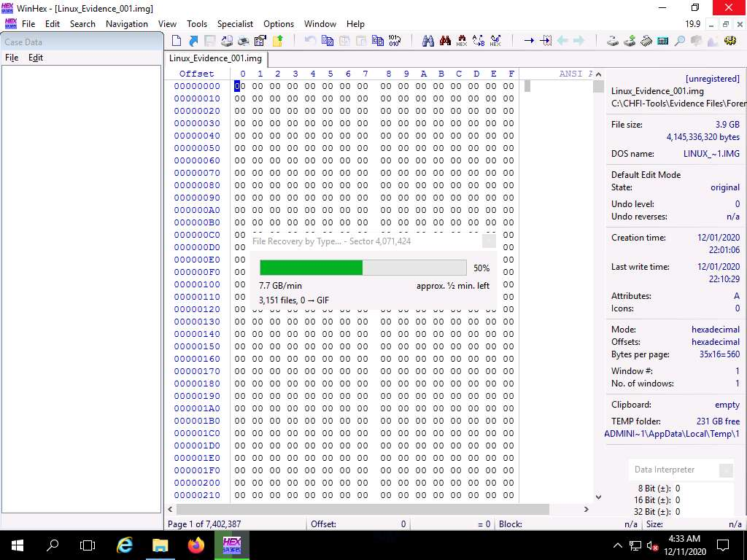Viewport: 747px width, 560px height.
Task: Open General Options gear icon
Action: pos(729,41)
